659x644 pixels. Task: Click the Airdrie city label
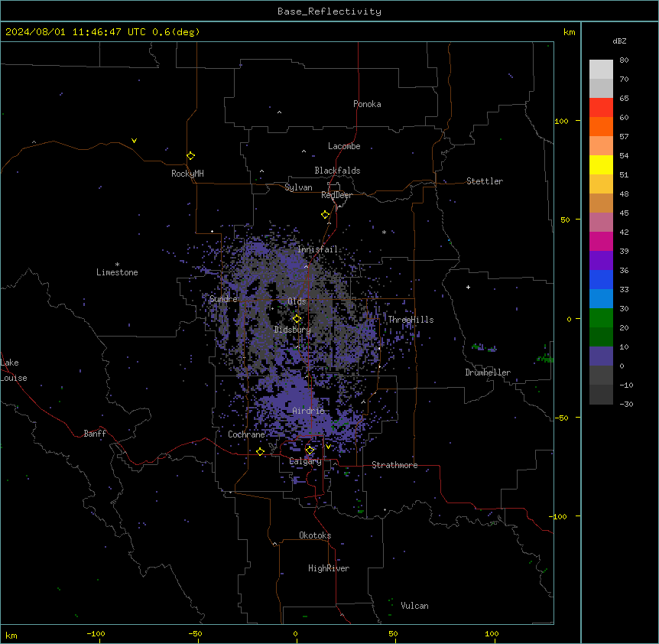309,411
